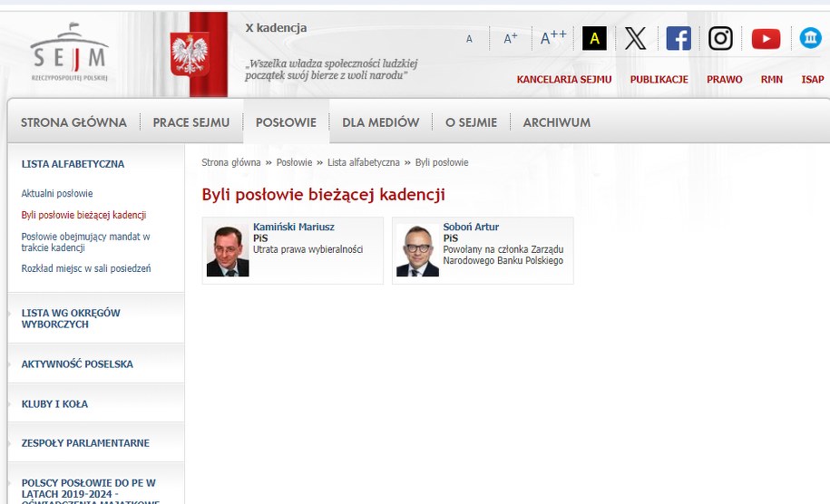The image size is (830, 504).
Task: Open the Sejm X (Twitter) profile
Action: [636, 39]
